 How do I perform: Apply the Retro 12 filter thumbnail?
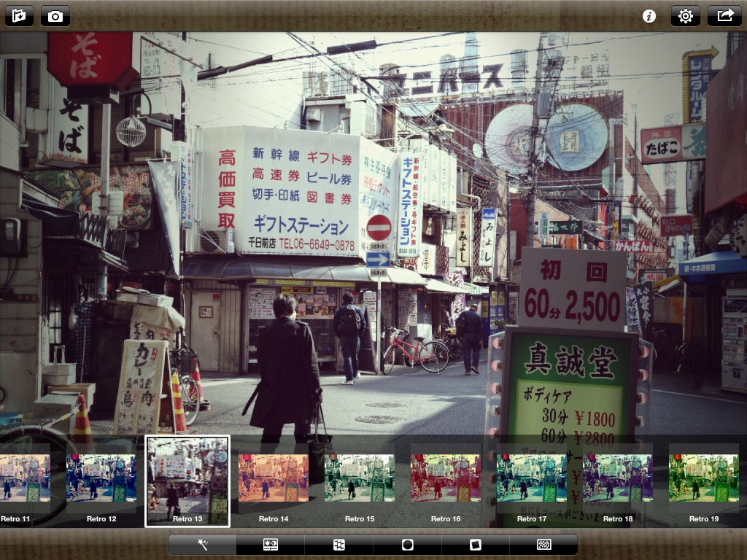[x=101, y=478]
